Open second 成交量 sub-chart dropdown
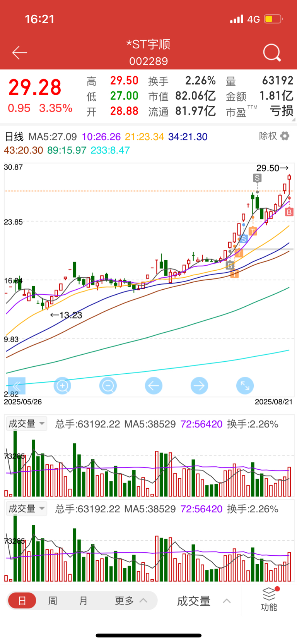Image resolution: width=297 pixels, height=644 pixels. [x=26, y=508]
